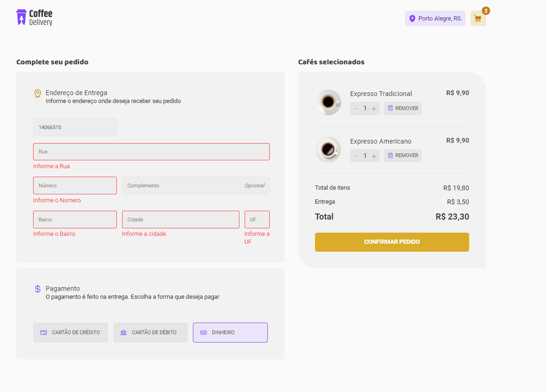This screenshot has width=547, height=392.
Task: Click the dollar sign icon in Pagamento section
Action: [x=37, y=289]
